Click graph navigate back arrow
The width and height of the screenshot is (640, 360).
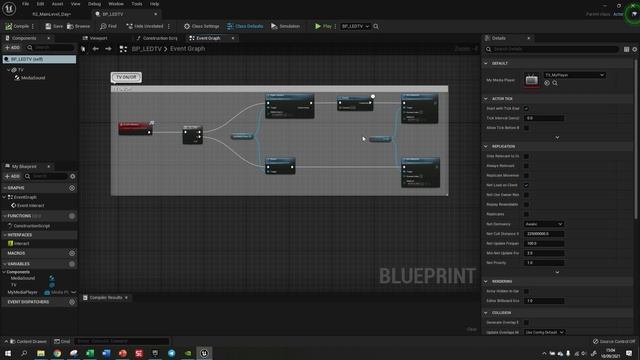pos(96,49)
